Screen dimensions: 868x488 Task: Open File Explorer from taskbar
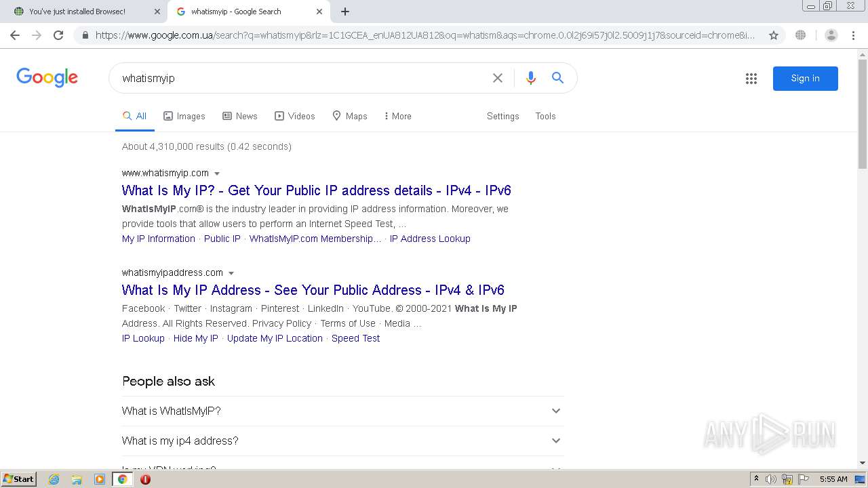77,479
